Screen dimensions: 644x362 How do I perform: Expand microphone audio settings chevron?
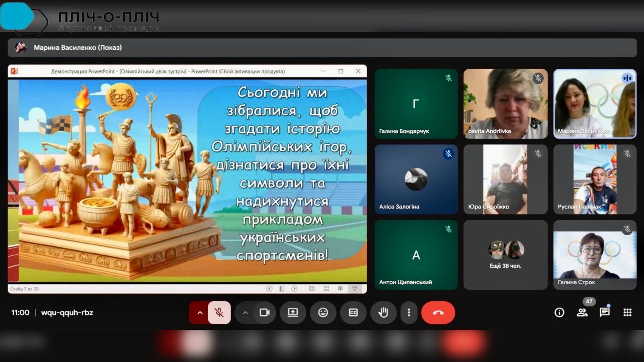point(200,313)
